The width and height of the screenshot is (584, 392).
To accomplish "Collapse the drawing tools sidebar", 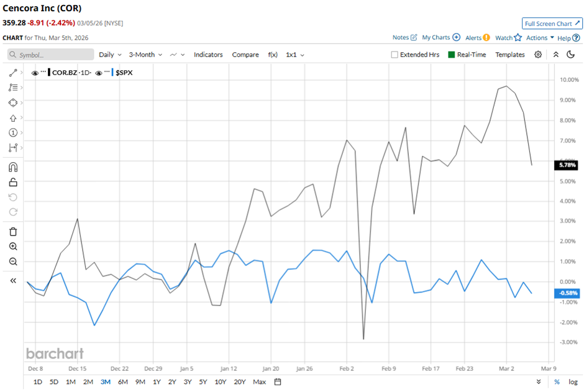I will coord(13,281).
